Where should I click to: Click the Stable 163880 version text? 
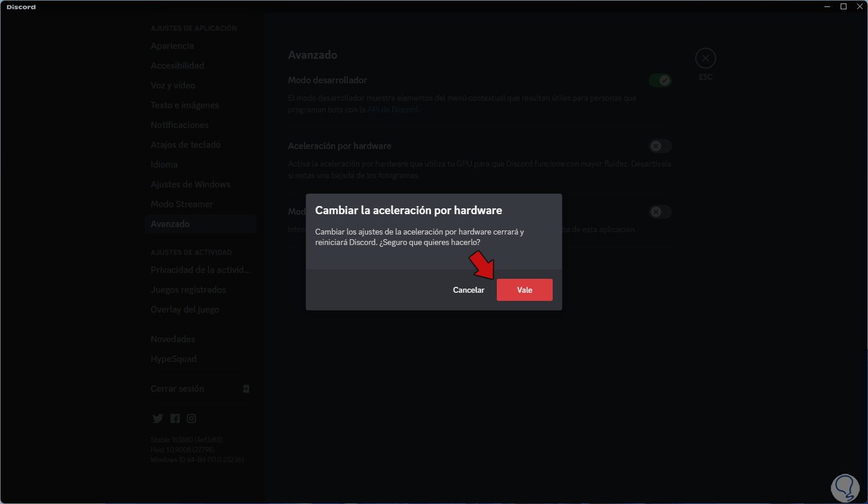click(186, 440)
